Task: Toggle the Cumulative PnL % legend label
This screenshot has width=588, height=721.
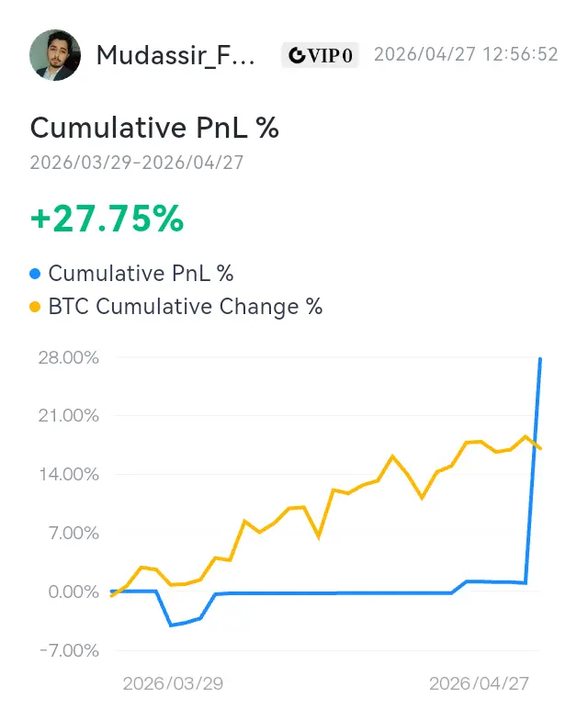Action: point(141,274)
